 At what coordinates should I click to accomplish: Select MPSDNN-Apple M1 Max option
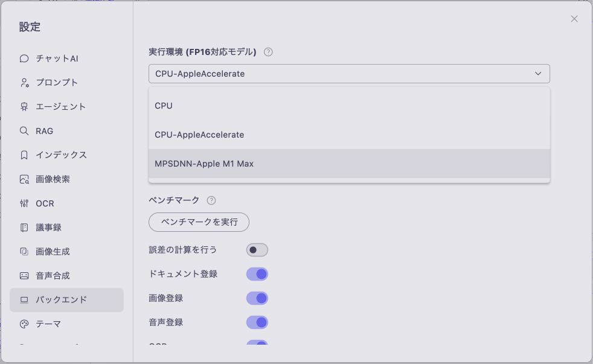pos(349,164)
